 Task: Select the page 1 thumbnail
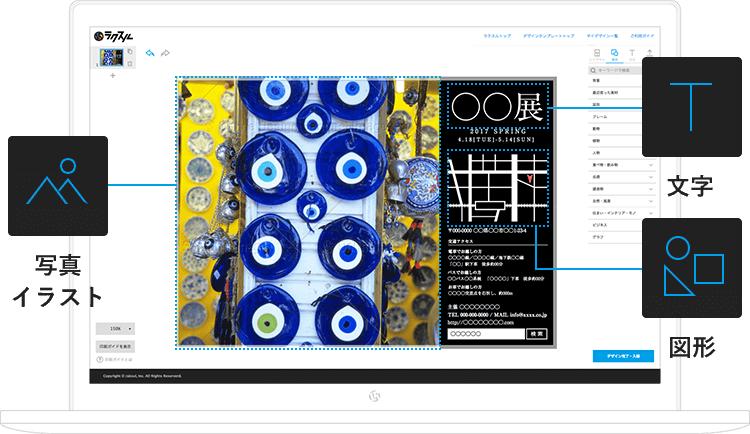click(x=109, y=57)
